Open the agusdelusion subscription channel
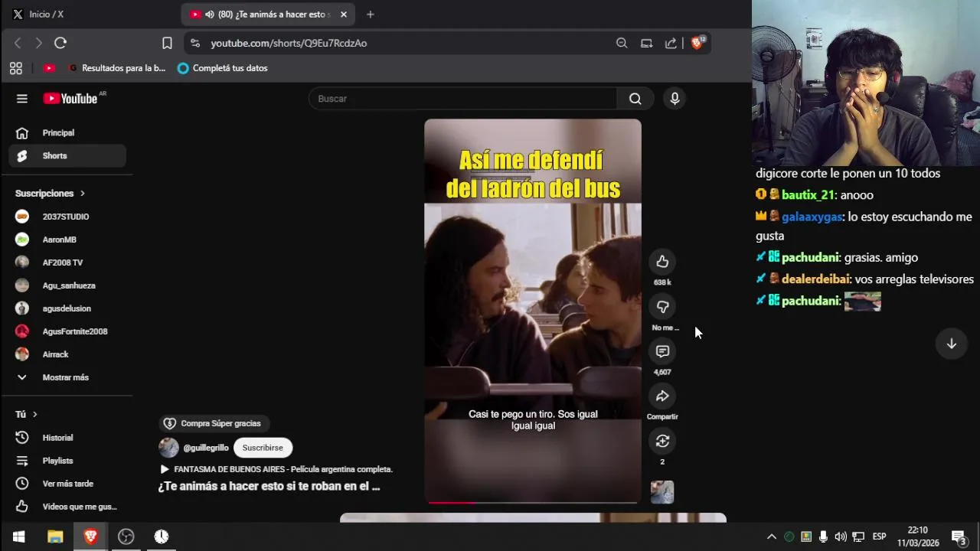The height and width of the screenshot is (551, 980). (x=67, y=308)
